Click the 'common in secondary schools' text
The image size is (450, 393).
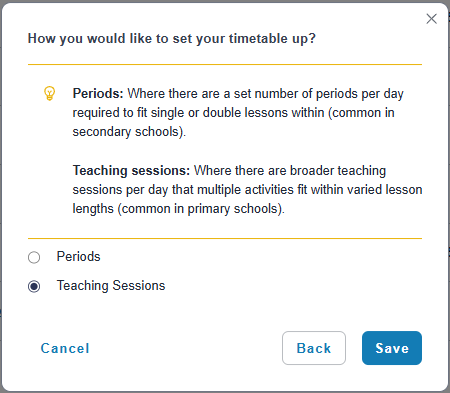point(233,122)
